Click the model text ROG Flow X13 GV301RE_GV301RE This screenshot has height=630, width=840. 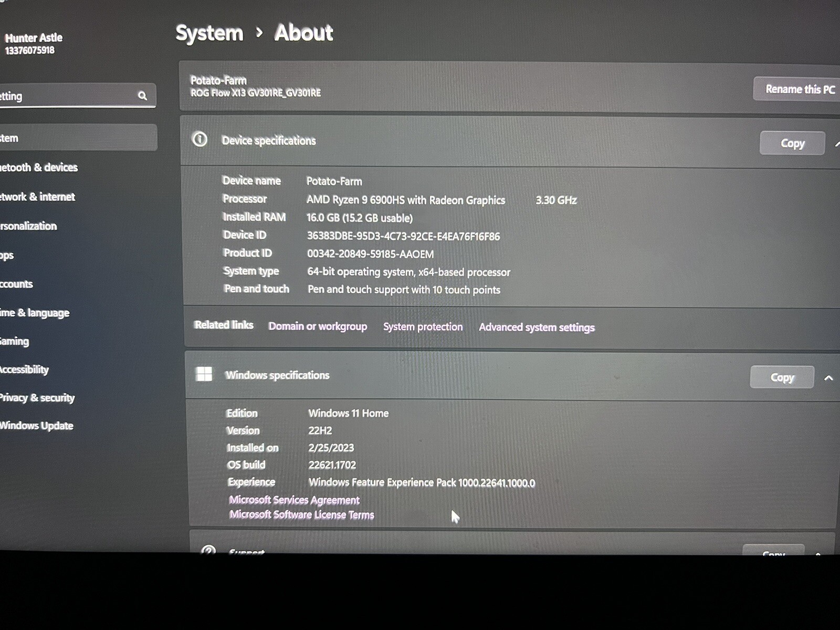[255, 93]
